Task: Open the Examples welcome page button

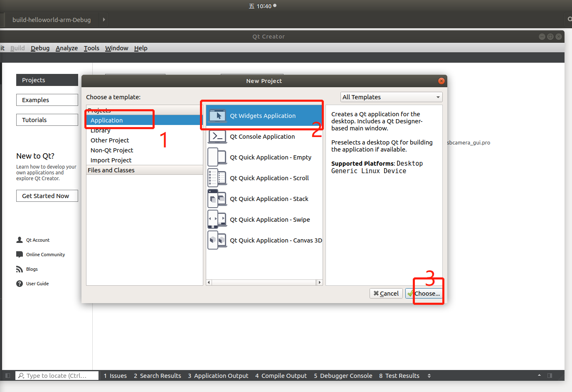Action: tap(47, 100)
